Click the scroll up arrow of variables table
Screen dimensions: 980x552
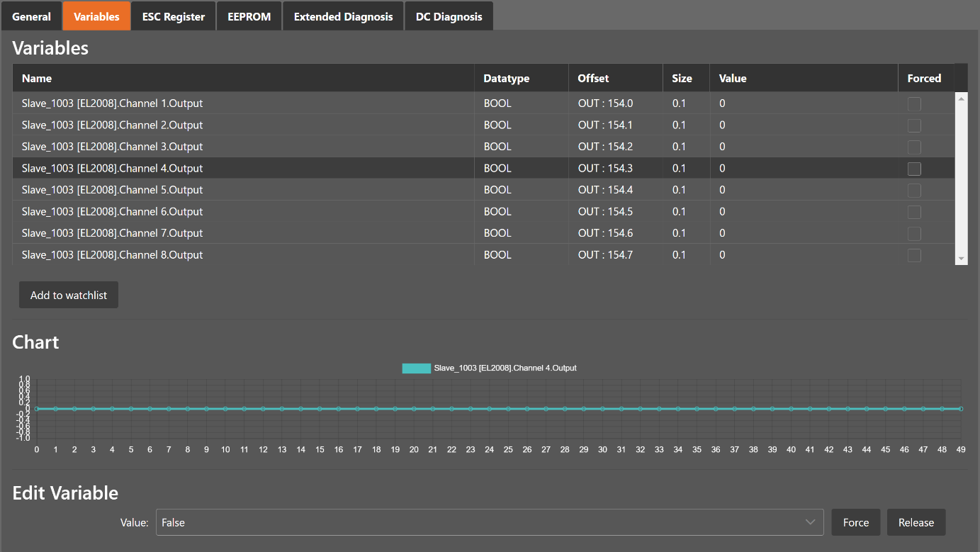(961, 98)
